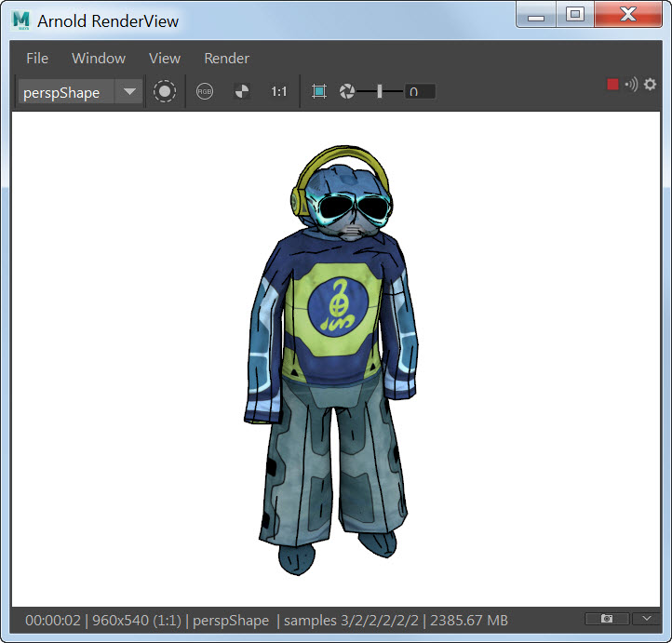Stop the render with the red square
The height and width of the screenshot is (643, 672).
pyautogui.click(x=612, y=85)
